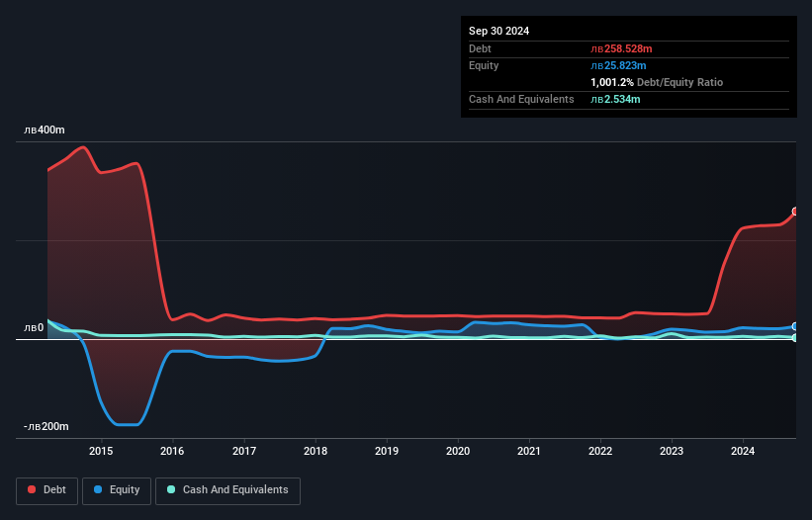The width and height of the screenshot is (812, 520).
Task: Click the Debt row label in tooltip
Action: click(x=480, y=48)
